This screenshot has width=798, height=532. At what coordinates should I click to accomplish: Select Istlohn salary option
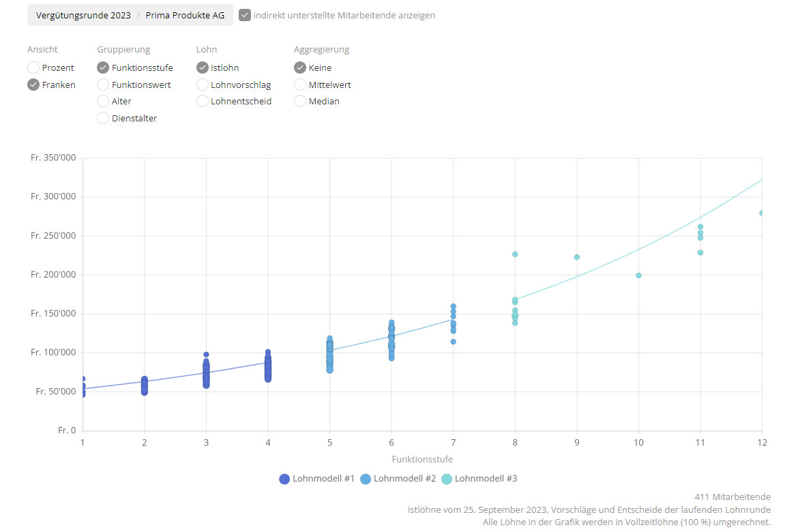pos(203,68)
